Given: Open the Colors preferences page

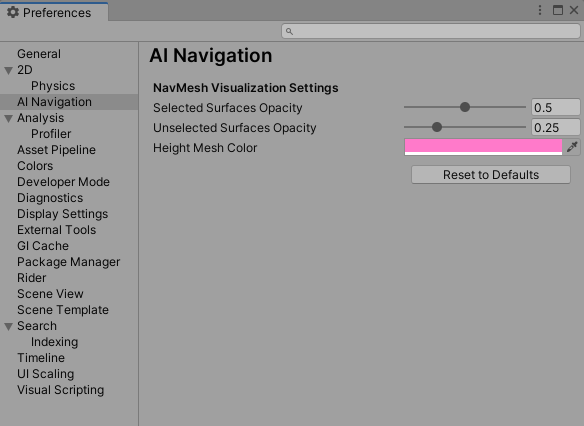Looking at the screenshot, I should (x=35, y=166).
